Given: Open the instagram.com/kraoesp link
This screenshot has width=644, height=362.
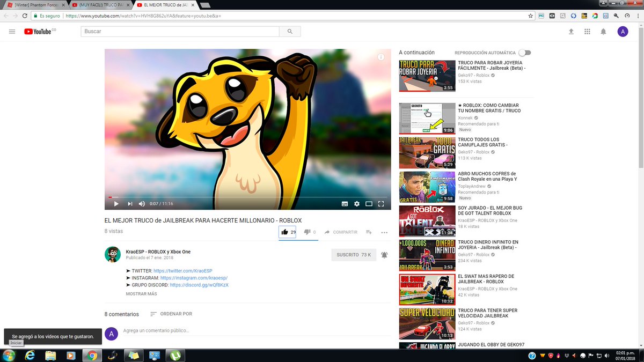Looking at the screenshot, I should (x=194, y=278).
